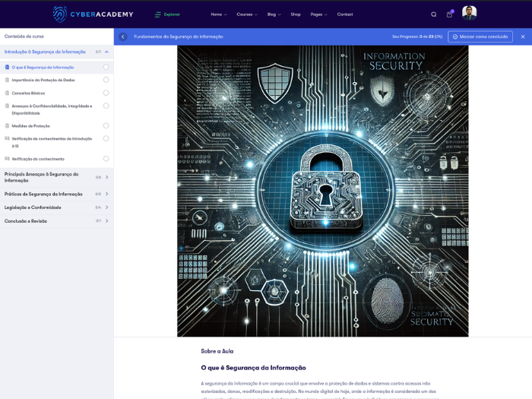Open the Courses dropdown menu
Screen dimensions: 532x399
coord(246,14)
